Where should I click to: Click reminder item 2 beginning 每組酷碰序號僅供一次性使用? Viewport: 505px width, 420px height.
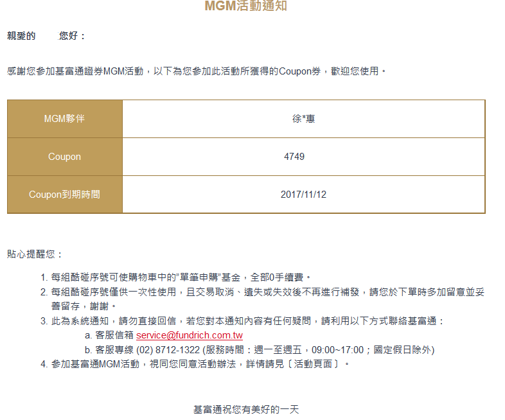coord(263,299)
